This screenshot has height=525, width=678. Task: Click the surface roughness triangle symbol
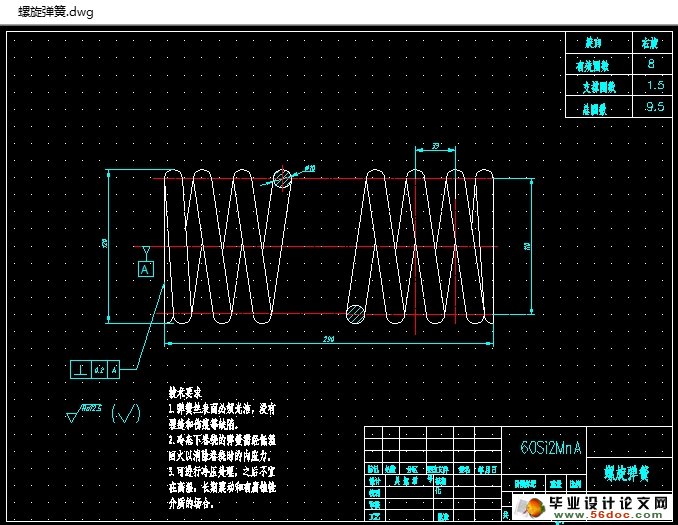pyautogui.click(x=72, y=416)
